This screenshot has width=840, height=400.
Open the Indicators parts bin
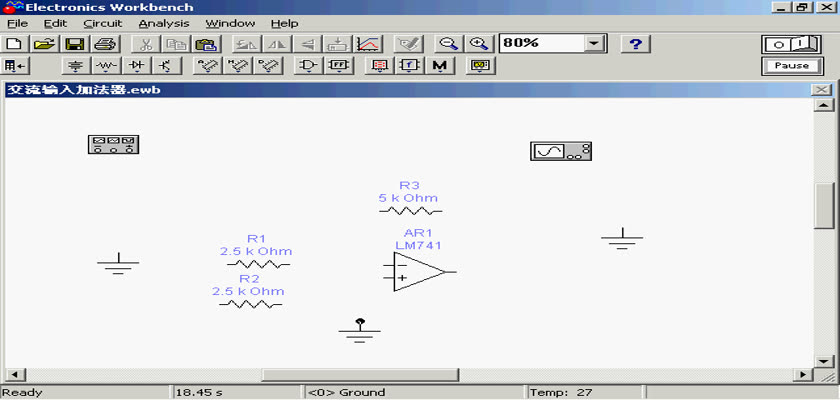point(379,66)
